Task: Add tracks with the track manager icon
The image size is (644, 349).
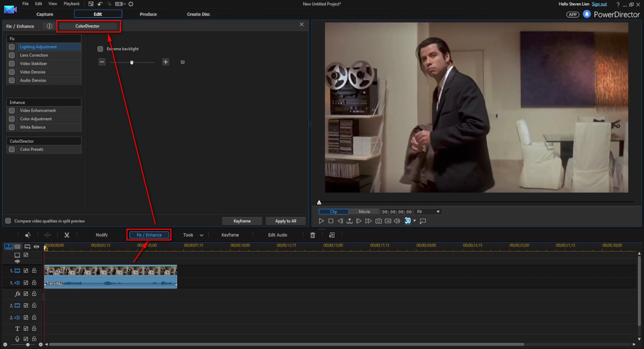Action: [27, 246]
